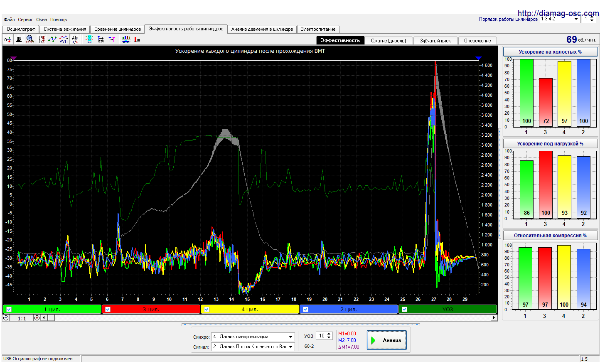Viewport: 605px width, 364px height.
Task: Click the M2=7.00 marker value text
Action: (347, 340)
